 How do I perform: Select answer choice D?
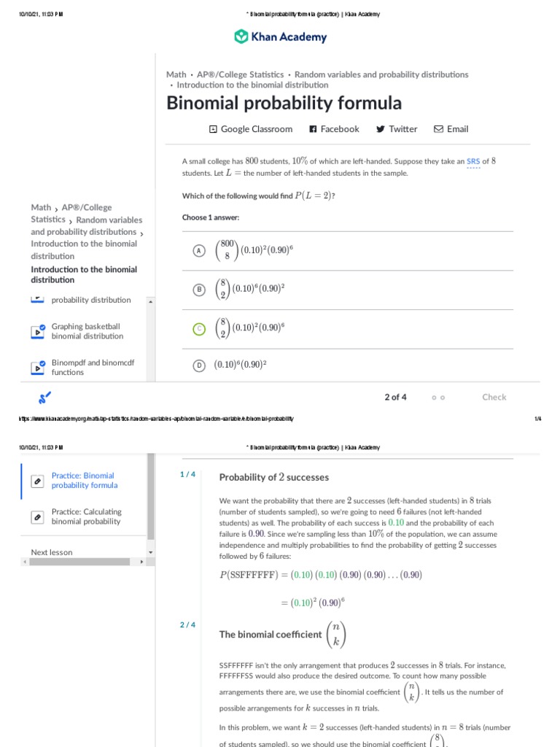point(198,365)
